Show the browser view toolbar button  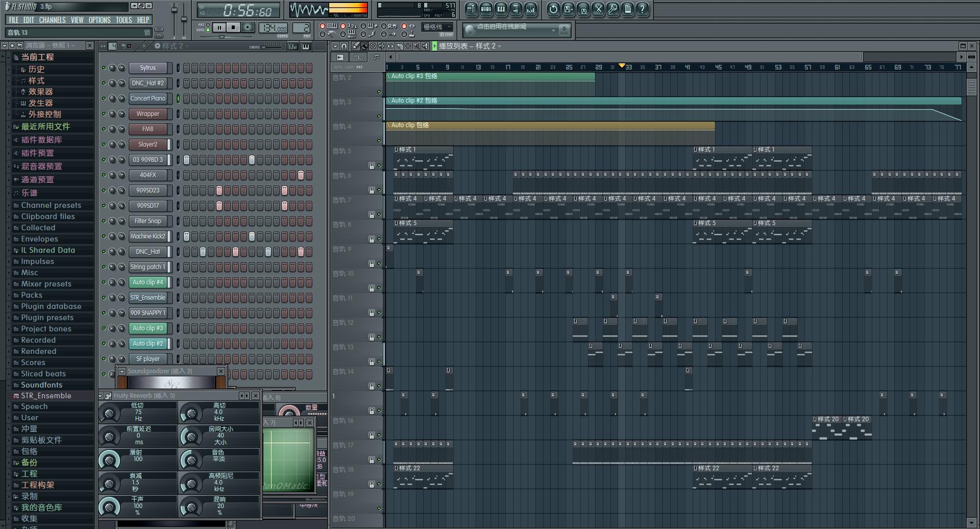[x=516, y=9]
